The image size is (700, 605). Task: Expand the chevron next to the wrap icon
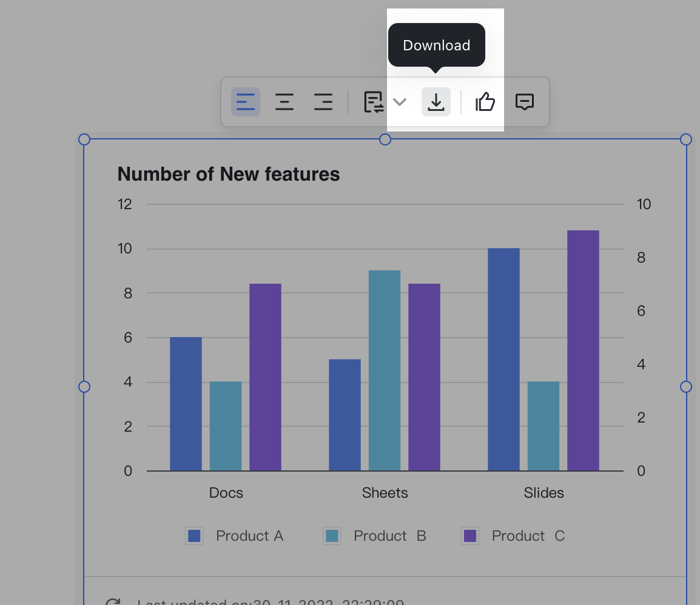400,102
